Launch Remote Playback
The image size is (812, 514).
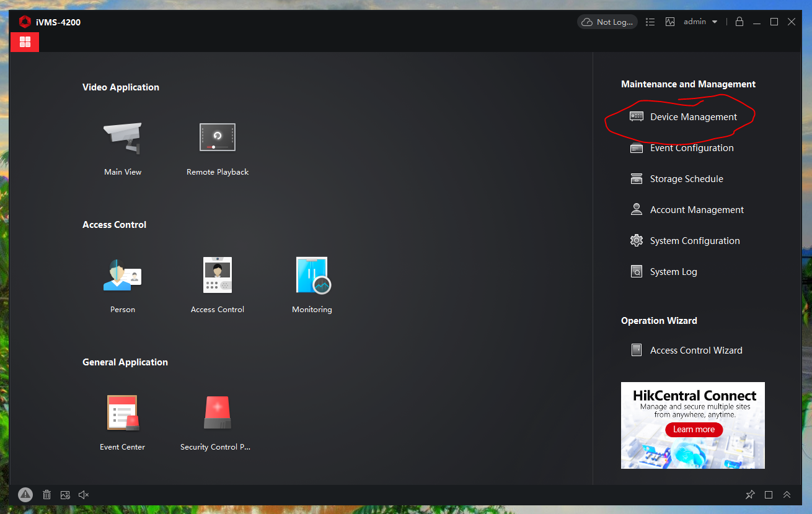(x=218, y=137)
